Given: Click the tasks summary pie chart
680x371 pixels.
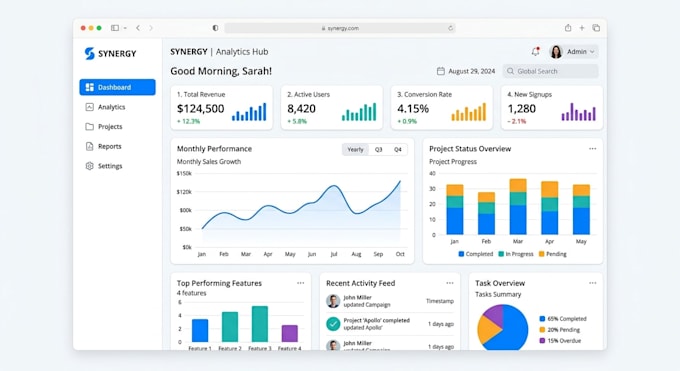Looking at the screenshot, I should pyautogui.click(x=503, y=327).
